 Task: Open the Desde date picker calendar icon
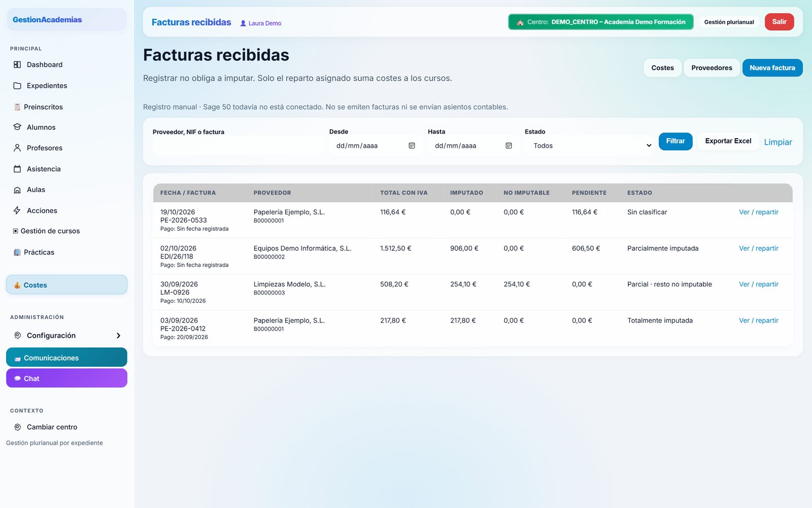click(x=412, y=145)
